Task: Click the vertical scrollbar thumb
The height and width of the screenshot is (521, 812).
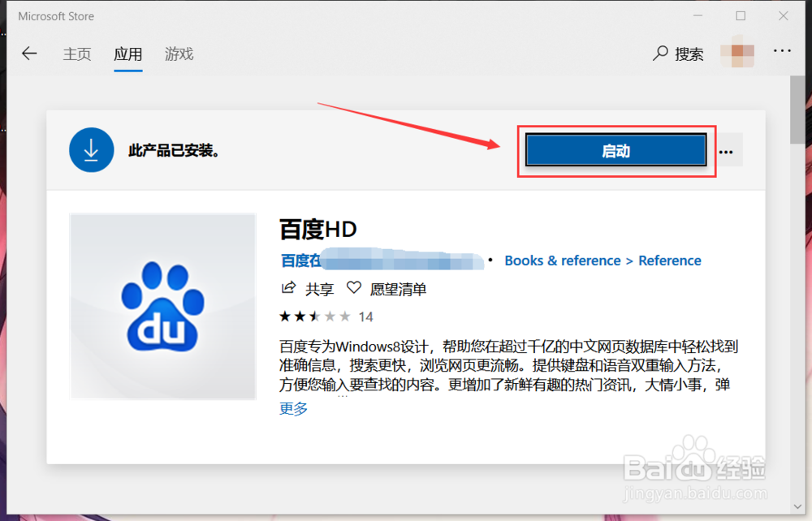Action: 797,110
